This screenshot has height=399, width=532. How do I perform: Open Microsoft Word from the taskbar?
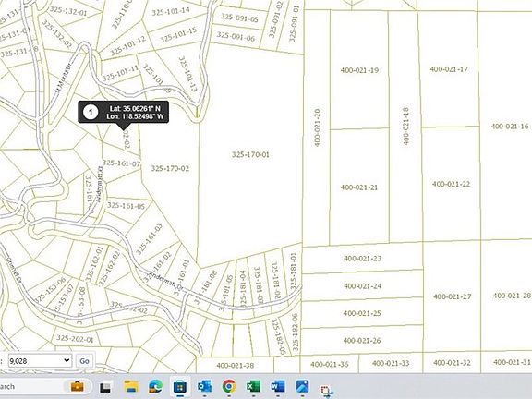278,386
